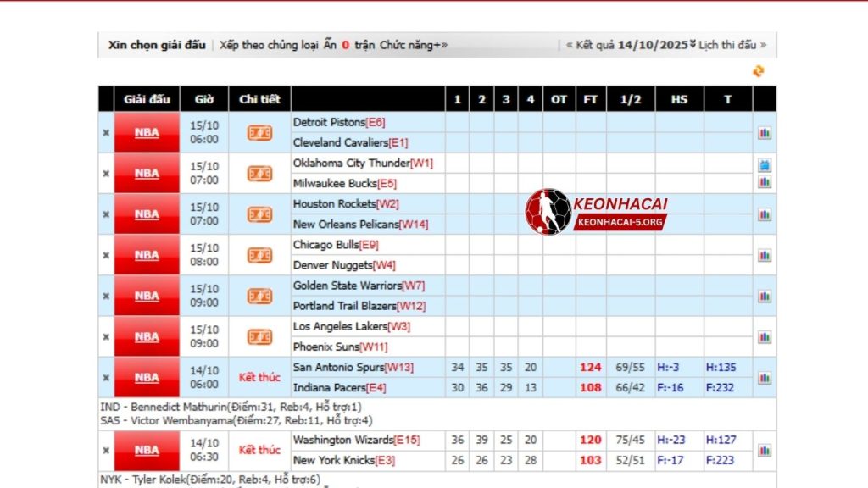Image resolution: width=868 pixels, height=488 pixels.
Task: Open stats chart icon for Lakers vs Suns
Action: pyautogui.click(x=765, y=335)
